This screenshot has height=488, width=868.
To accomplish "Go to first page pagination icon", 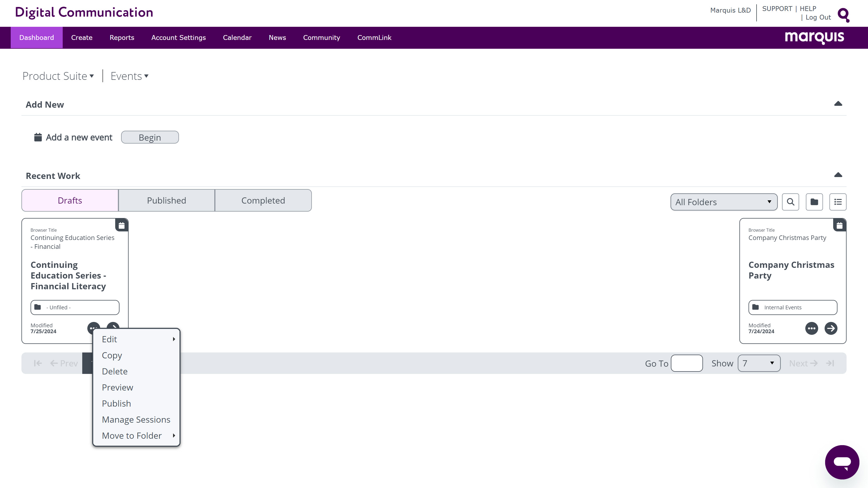I will pos(38,363).
